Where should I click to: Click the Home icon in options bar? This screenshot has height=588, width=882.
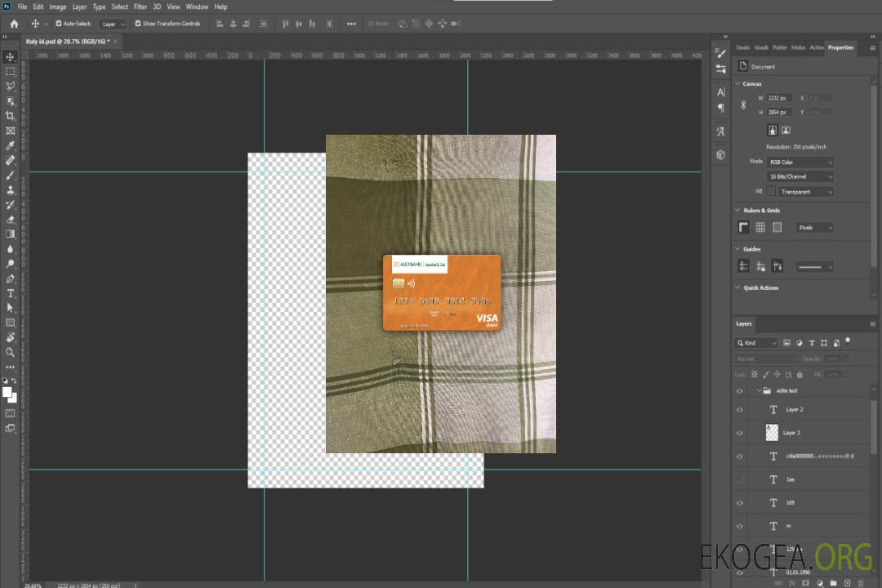pos(14,24)
